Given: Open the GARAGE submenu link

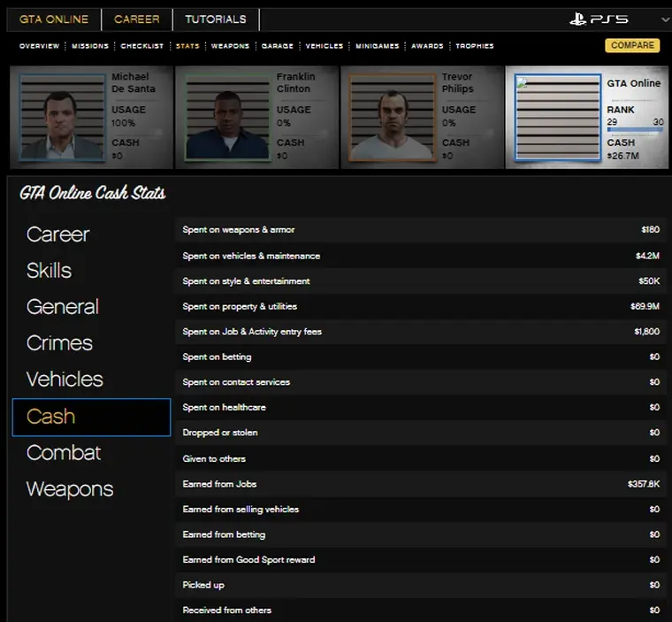Looking at the screenshot, I should (x=278, y=46).
